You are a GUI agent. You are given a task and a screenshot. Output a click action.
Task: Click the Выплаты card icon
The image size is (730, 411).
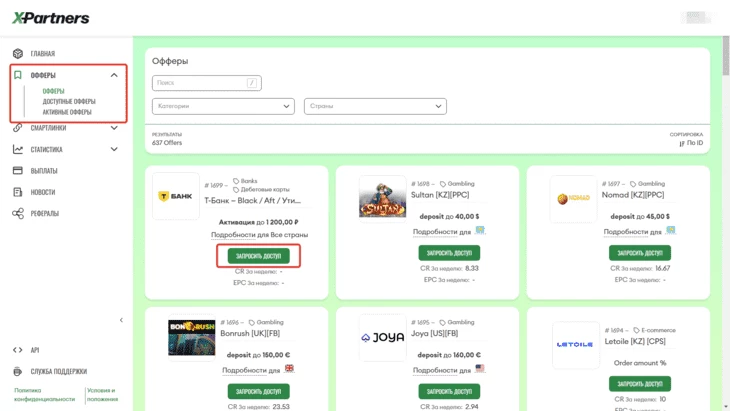18,170
